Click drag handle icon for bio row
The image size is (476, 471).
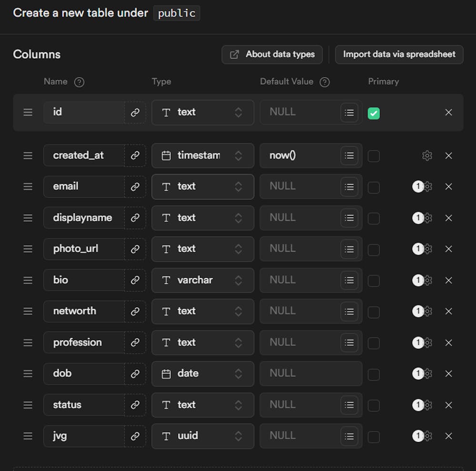click(28, 280)
